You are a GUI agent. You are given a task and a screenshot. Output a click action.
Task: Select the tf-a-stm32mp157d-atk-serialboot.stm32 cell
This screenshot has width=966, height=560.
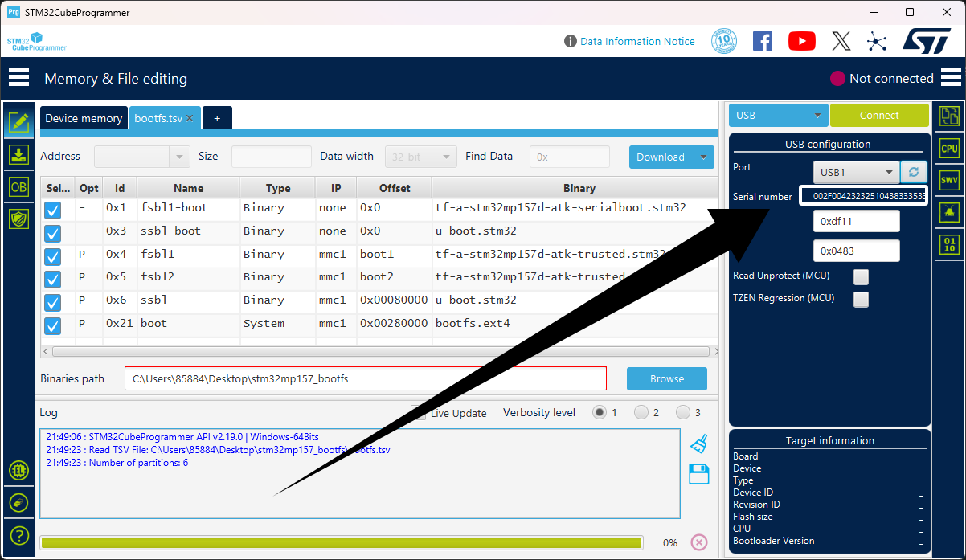[x=575, y=207]
